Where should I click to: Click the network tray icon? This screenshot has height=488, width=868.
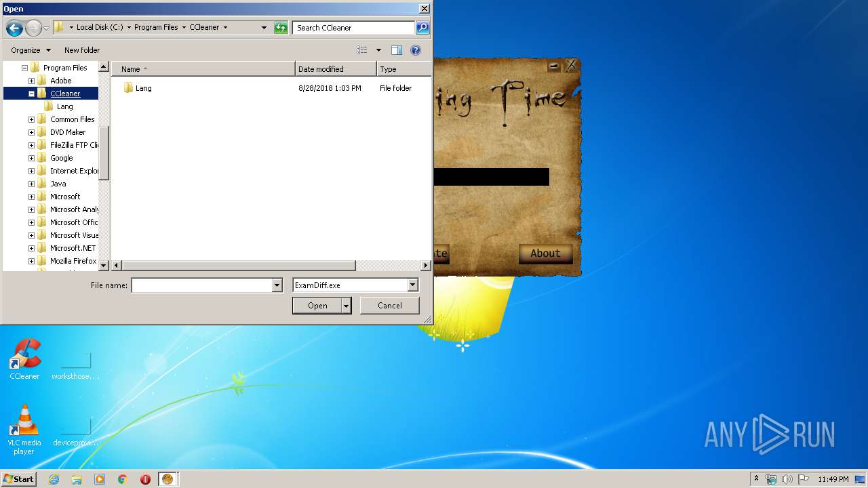click(771, 479)
